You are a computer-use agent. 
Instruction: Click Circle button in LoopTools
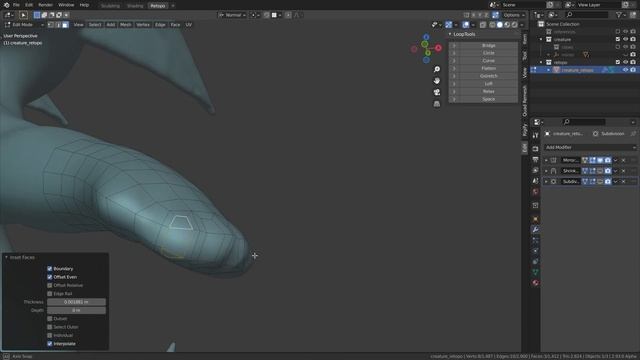pos(488,53)
